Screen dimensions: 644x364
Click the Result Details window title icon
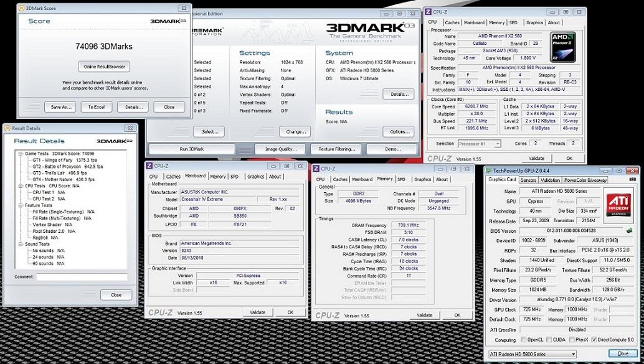pyautogui.click(x=7, y=128)
